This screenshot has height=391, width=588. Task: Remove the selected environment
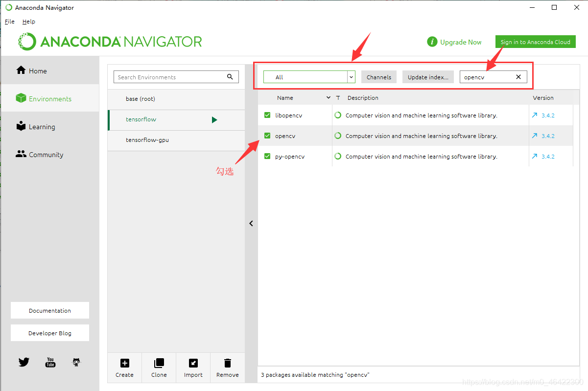(227, 368)
